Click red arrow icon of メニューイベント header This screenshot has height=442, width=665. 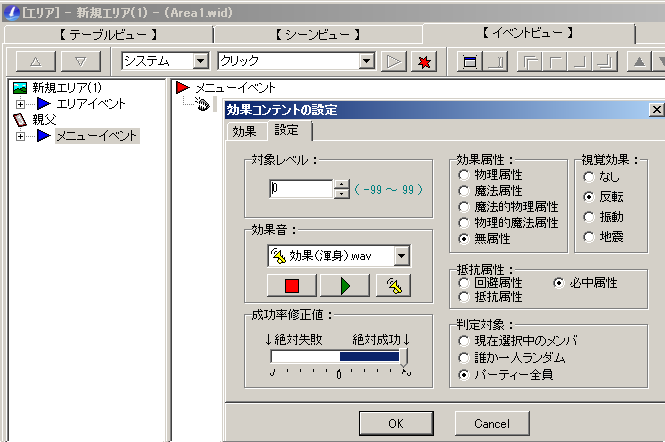(183, 88)
